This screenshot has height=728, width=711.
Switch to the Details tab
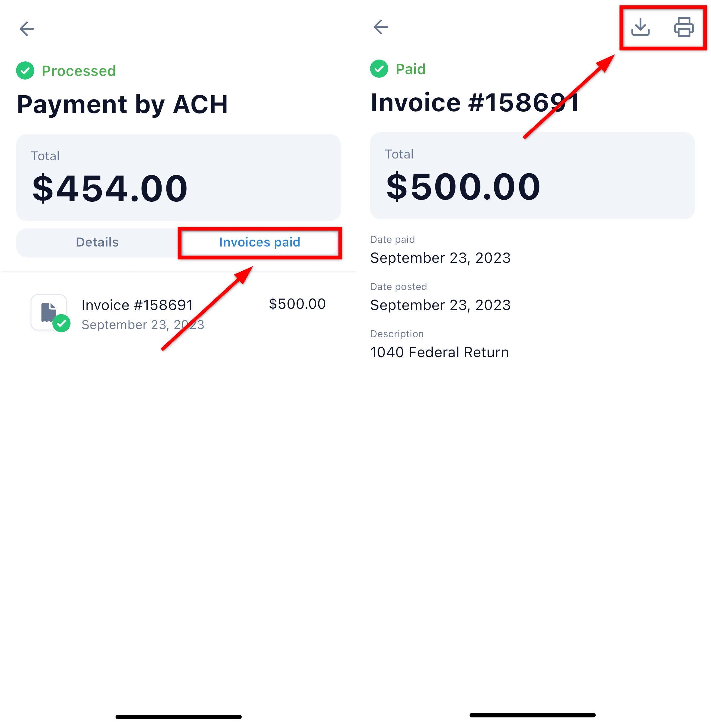pos(97,242)
